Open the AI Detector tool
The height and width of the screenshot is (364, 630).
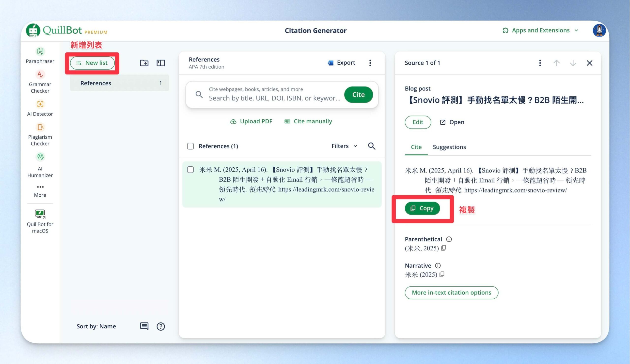click(x=40, y=108)
